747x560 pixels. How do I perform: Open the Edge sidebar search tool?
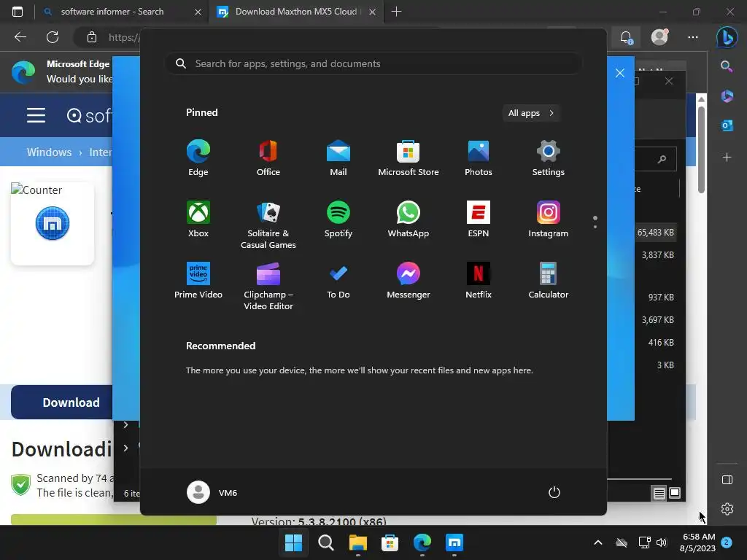(x=727, y=66)
